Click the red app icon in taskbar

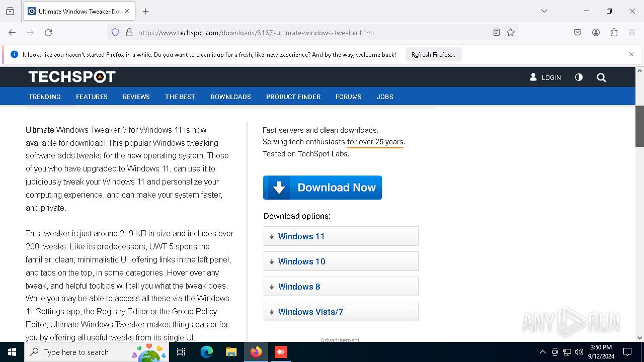[281, 352]
